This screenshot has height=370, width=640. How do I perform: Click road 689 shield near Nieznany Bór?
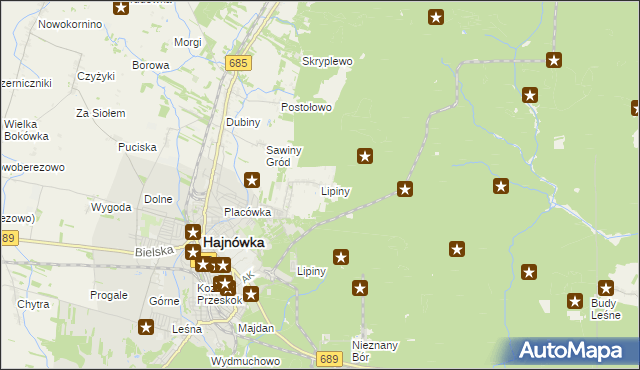pos(329,359)
